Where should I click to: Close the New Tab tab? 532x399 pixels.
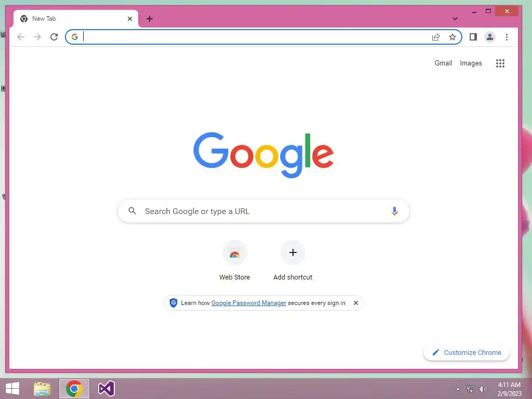tap(129, 19)
